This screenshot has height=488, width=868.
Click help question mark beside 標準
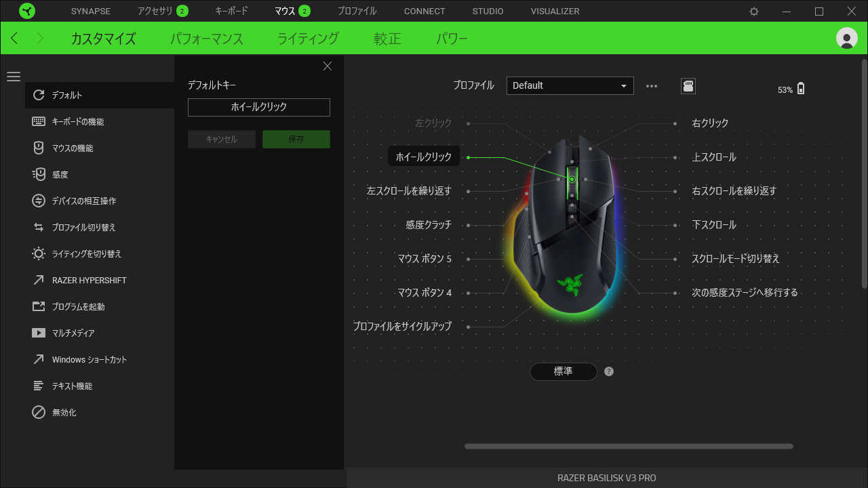tap(609, 371)
